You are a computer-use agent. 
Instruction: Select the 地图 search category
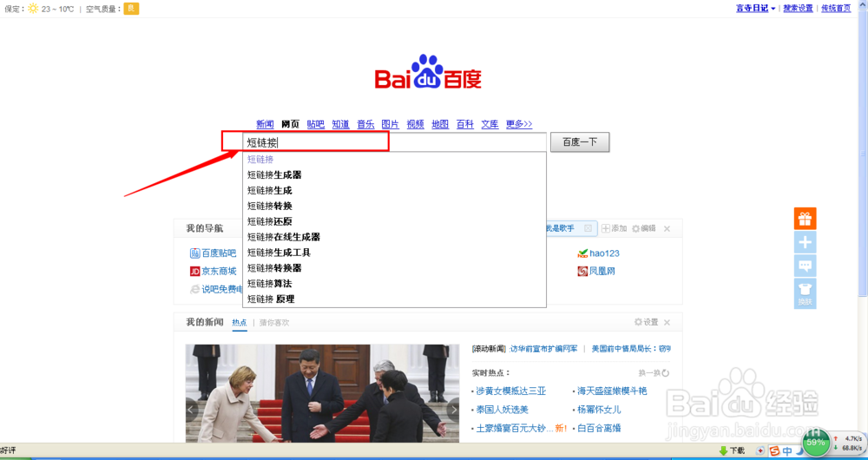[440, 124]
